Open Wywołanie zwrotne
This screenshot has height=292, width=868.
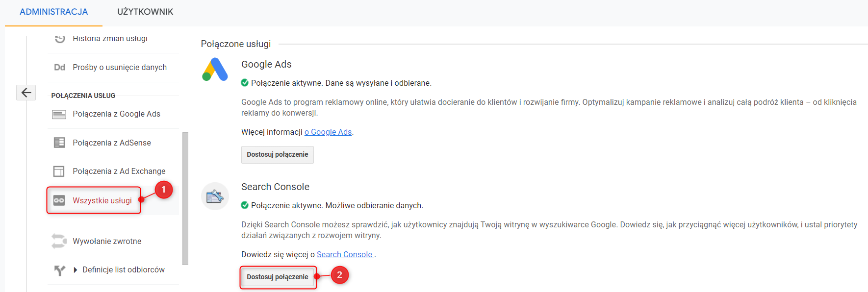tap(107, 242)
